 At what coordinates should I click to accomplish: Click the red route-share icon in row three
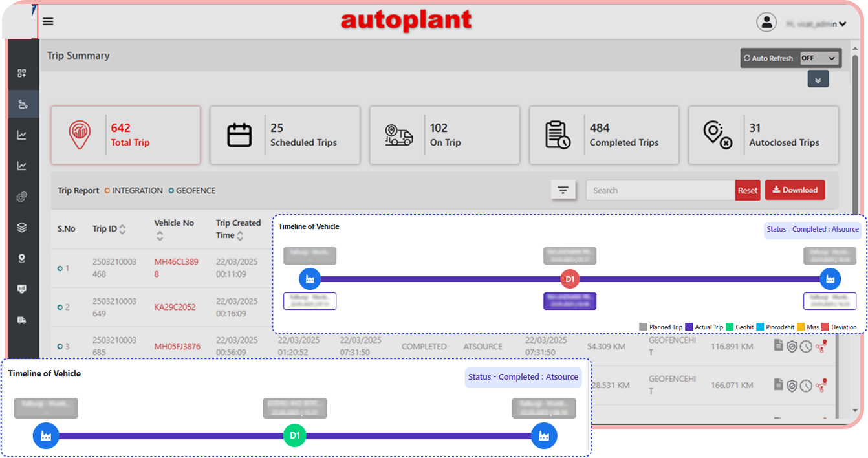(821, 346)
